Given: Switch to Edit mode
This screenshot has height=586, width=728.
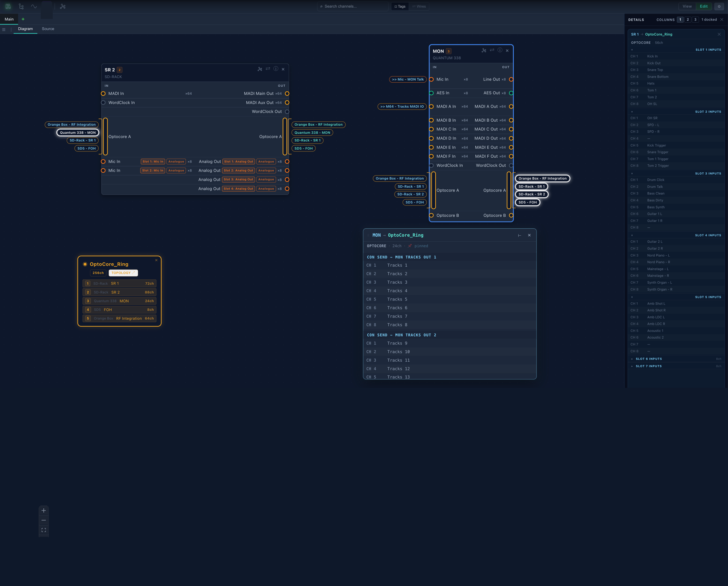Looking at the screenshot, I should [x=704, y=6].
